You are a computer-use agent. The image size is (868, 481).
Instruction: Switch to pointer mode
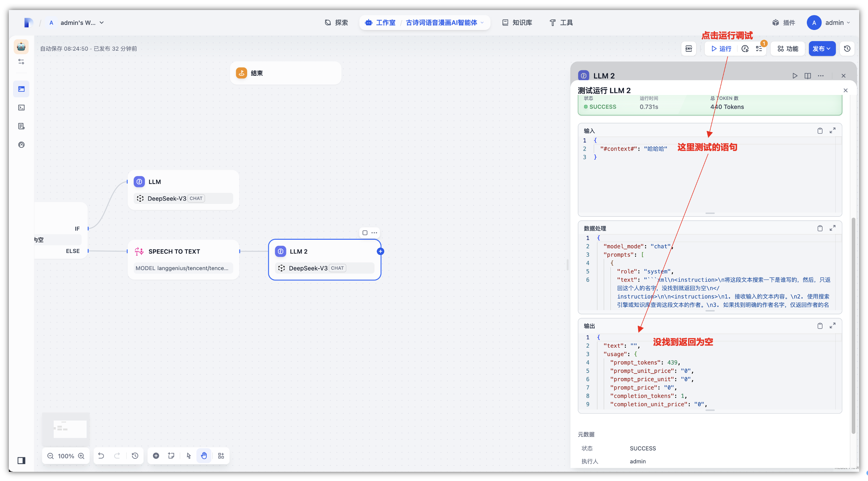[x=188, y=456]
